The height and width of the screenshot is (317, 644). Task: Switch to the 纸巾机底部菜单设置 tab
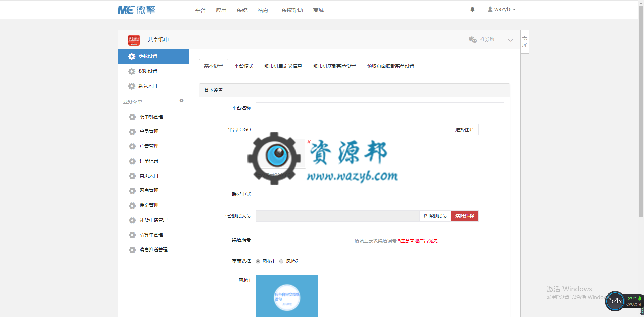[334, 66]
